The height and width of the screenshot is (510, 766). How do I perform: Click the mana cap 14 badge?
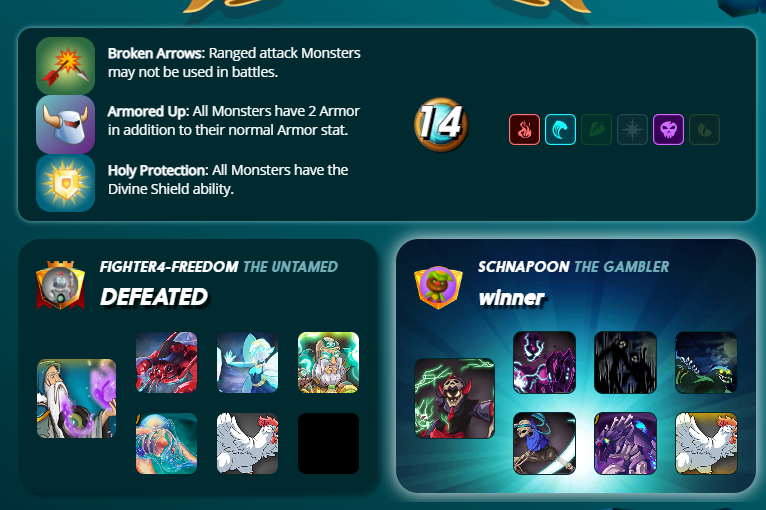tap(441, 124)
